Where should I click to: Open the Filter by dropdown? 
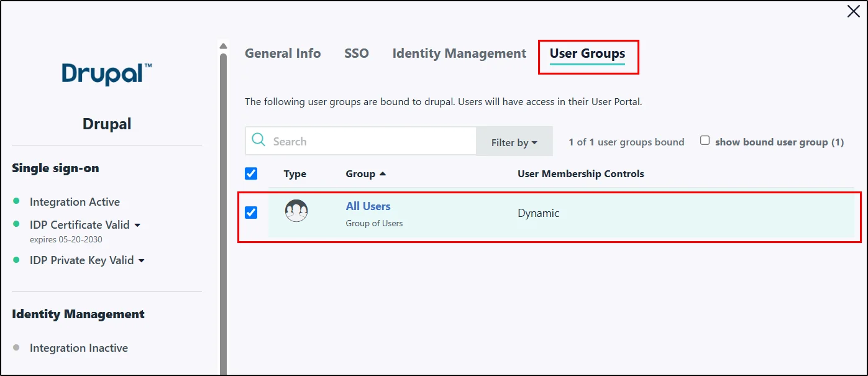514,142
